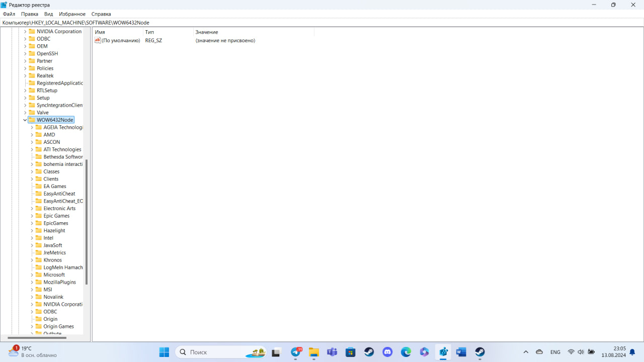Expand the JavaSoft key

[32, 245]
